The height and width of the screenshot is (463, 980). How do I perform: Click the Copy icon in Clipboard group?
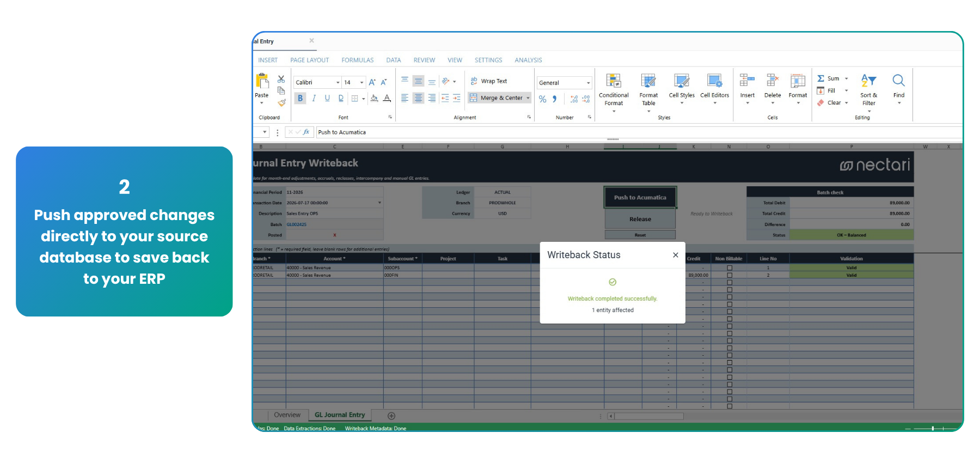pyautogui.click(x=281, y=90)
